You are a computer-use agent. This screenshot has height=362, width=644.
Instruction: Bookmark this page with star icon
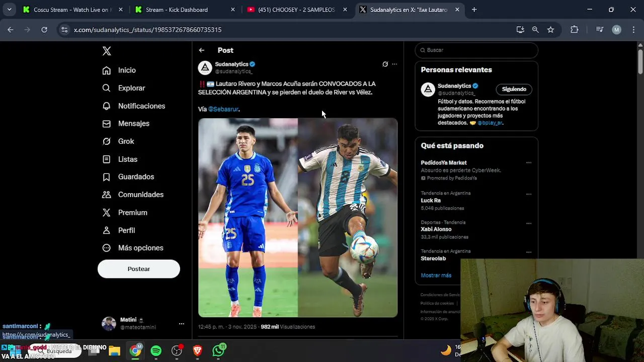(x=550, y=30)
